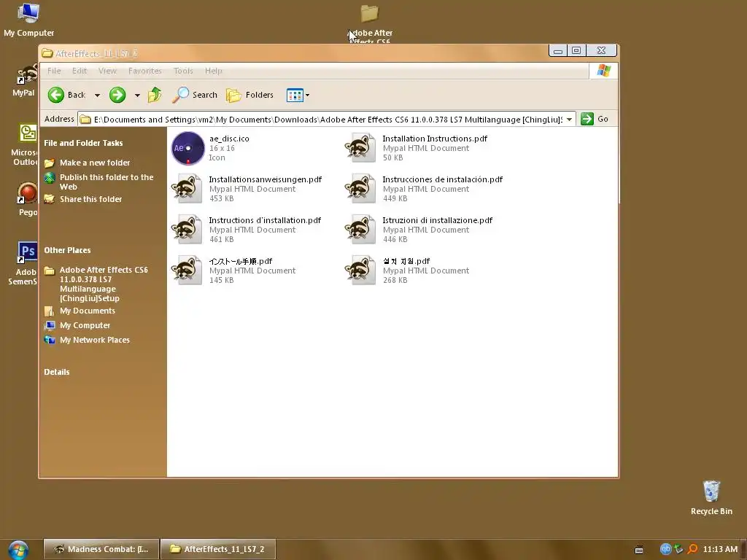Viewport: 747px width, 560px height.
Task: Select the ae_disc.ico file icon
Action: tap(188, 148)
